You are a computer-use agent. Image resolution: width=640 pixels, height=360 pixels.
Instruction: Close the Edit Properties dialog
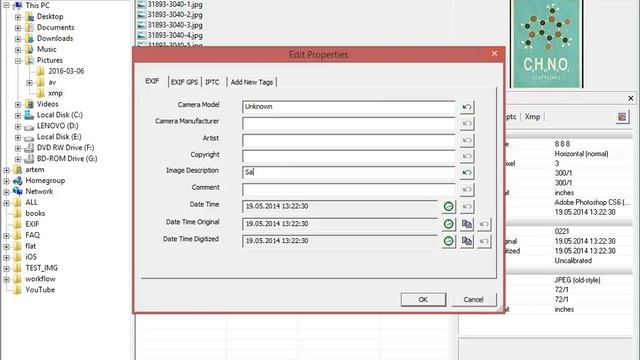pyautogui.click(x=494, y=53)
